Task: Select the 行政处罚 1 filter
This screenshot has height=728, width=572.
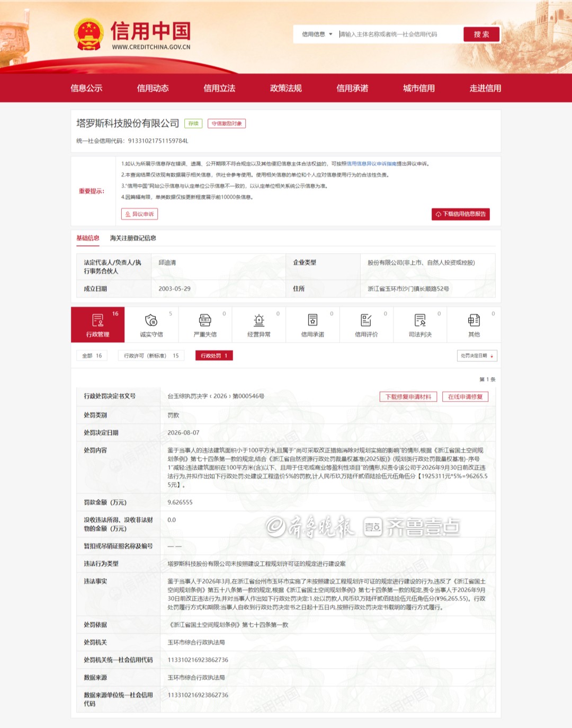Action: (214, 356)
